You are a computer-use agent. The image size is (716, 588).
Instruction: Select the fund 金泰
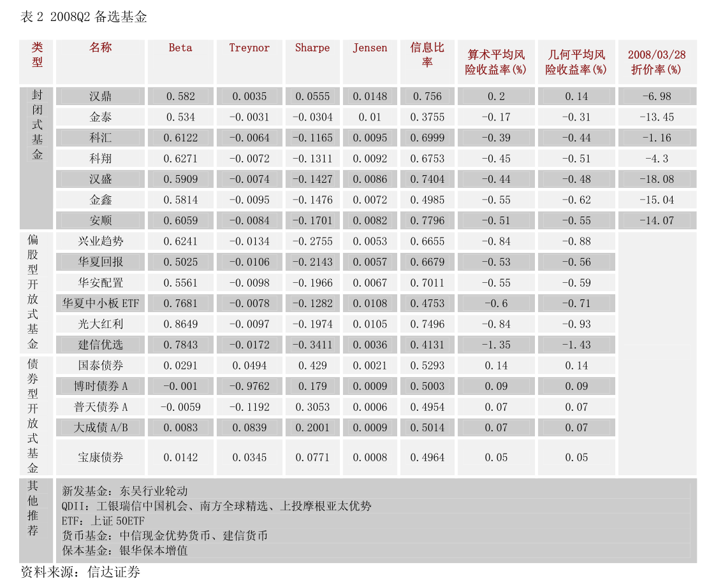point(101,117)
